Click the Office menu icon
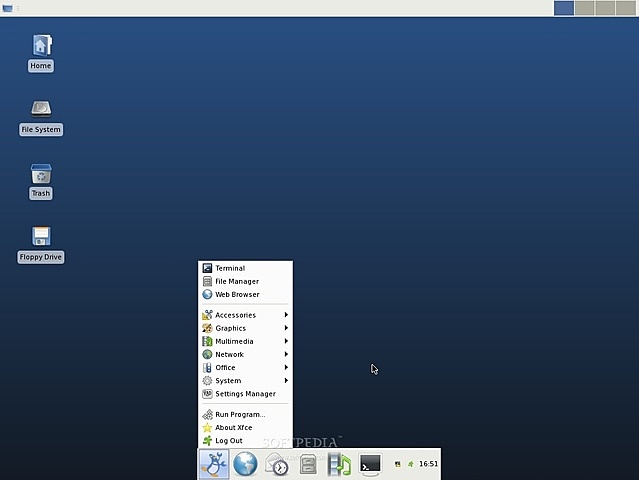The width and height of the screenshot is (639, 480). click(x=207, y=368)
